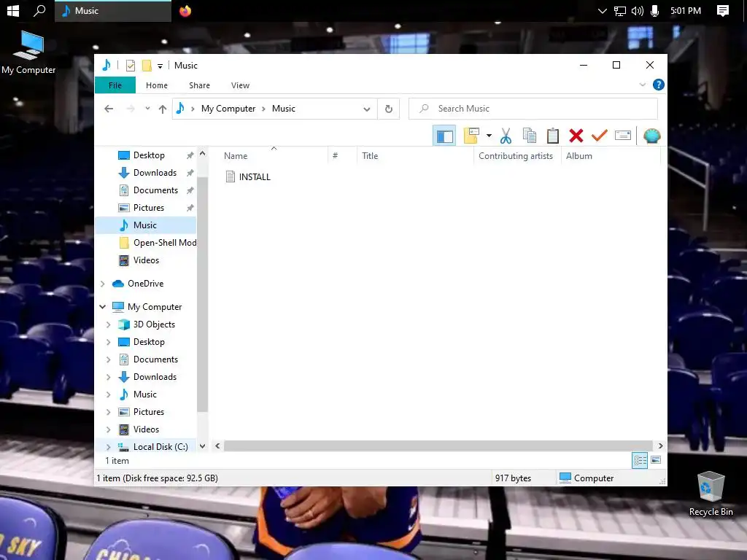Click the globe shell icon in toolbar
747x560 pixels.
pyautogui.click(x=651, y=136)
